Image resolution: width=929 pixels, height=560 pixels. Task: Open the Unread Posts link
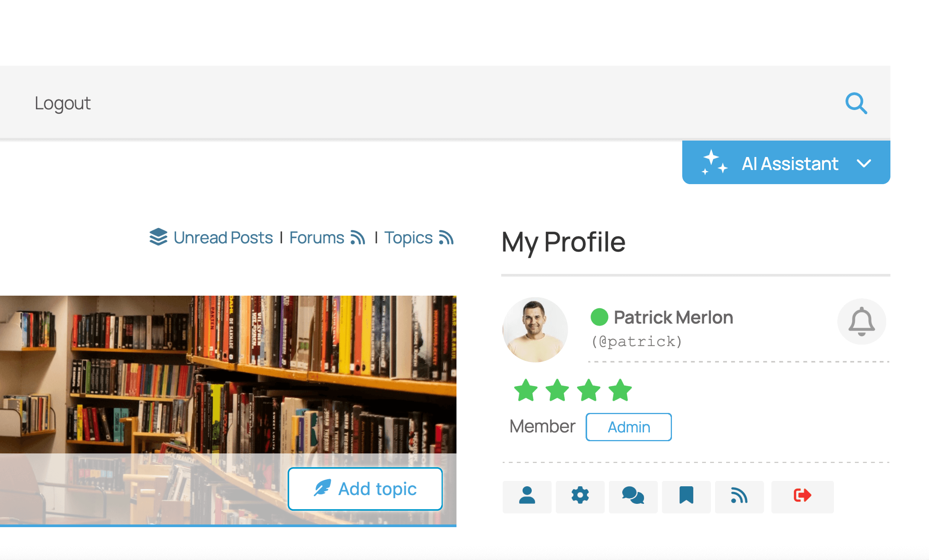coord(223,237)
